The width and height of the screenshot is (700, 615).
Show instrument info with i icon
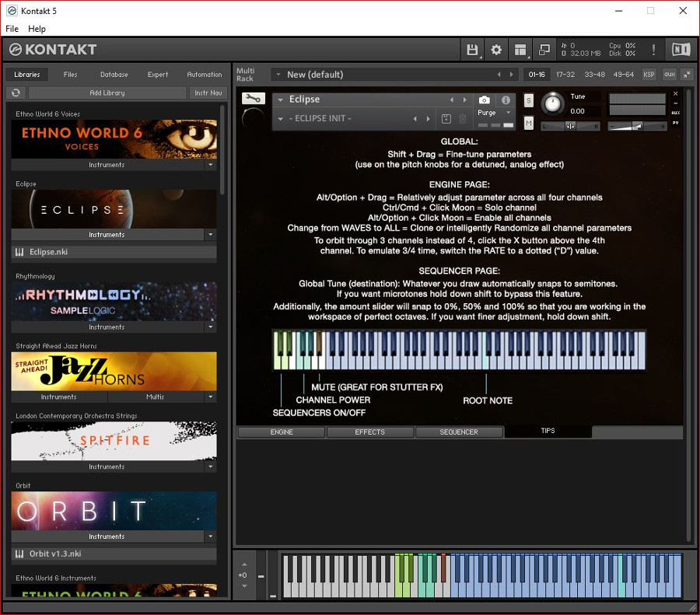click(x=506, y=100)
